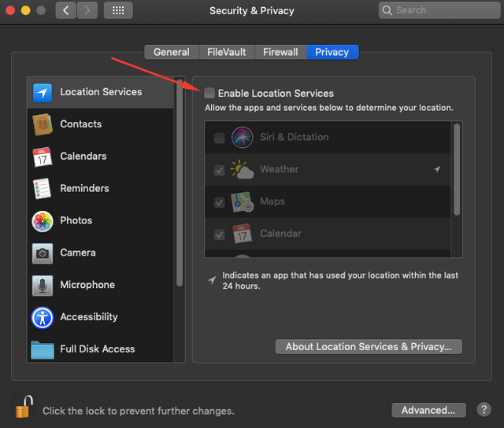
Task: Click the Full Disk Access folder icon
Action: click(x=43, y=350)
